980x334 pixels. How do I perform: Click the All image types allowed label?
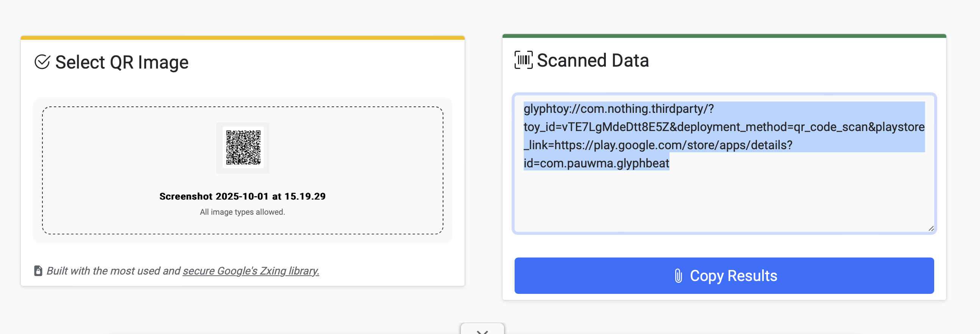coord(242,212)
